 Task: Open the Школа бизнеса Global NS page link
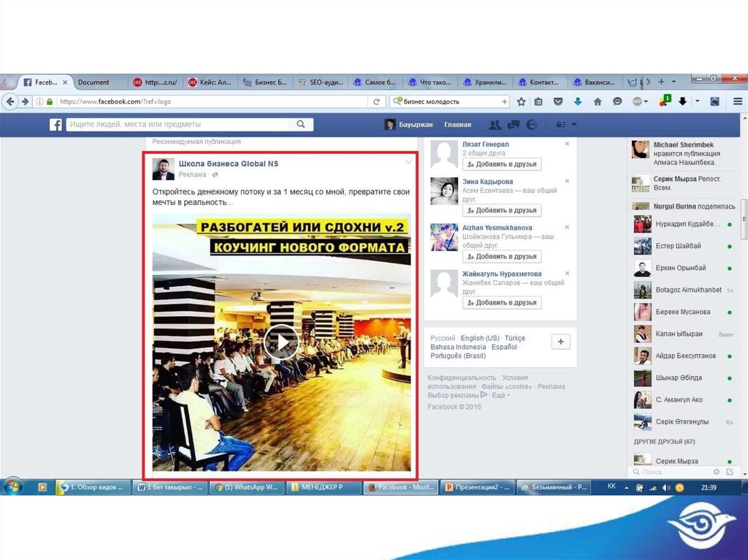[228, 164]
